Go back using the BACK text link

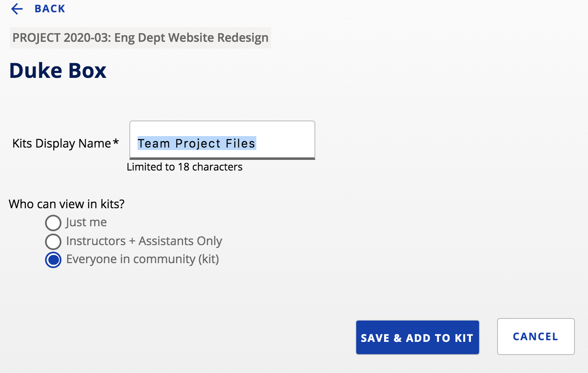click(x=50, y=9)
